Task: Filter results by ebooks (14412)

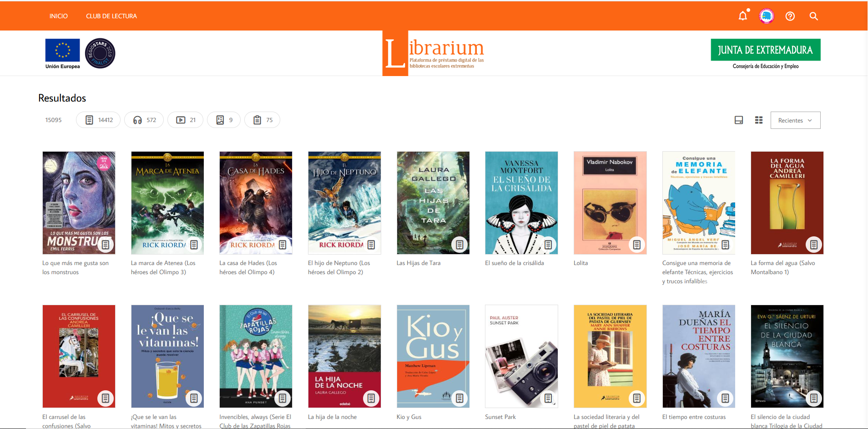Action: [98, 120]
